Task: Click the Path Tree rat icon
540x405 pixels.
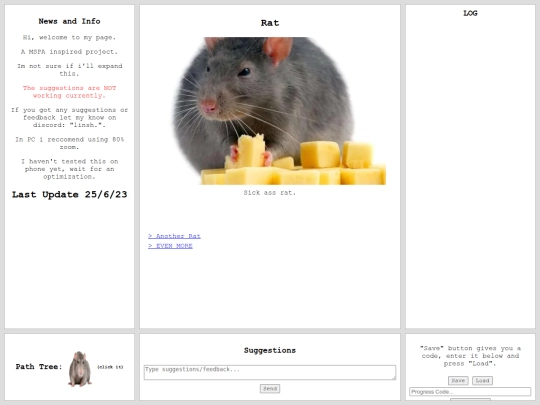Action: [x=80, y=369]
